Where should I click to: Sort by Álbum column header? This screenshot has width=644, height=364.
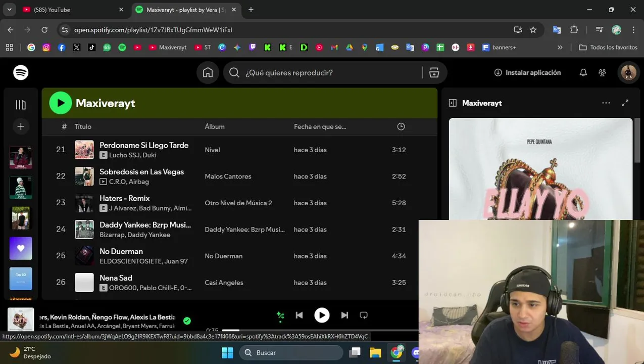point(215,126)
